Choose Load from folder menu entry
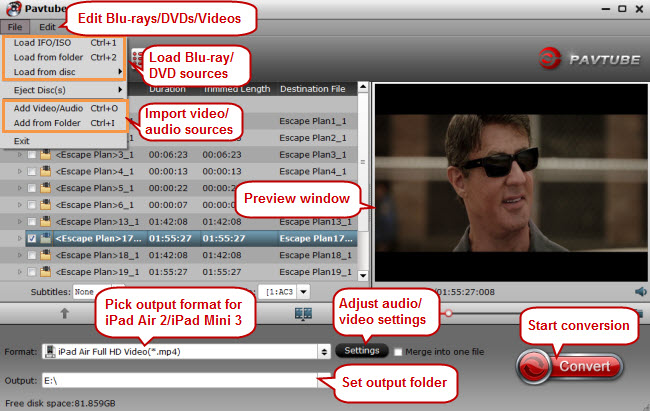 65,57
